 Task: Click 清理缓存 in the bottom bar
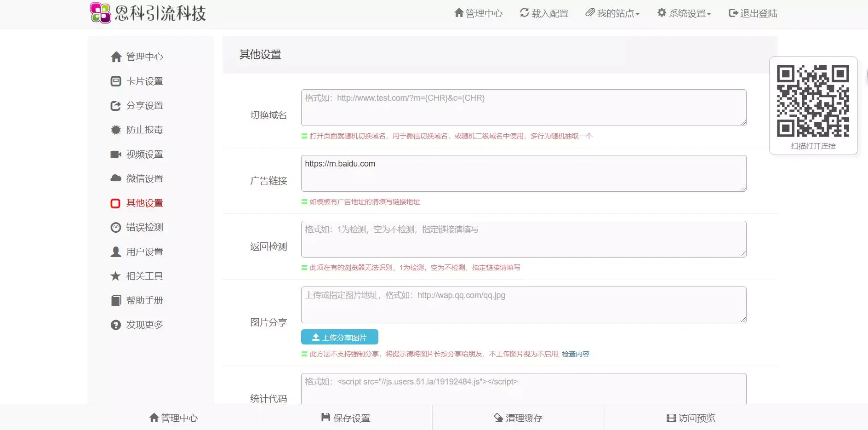pyautogui.click(x=519, y=418)
